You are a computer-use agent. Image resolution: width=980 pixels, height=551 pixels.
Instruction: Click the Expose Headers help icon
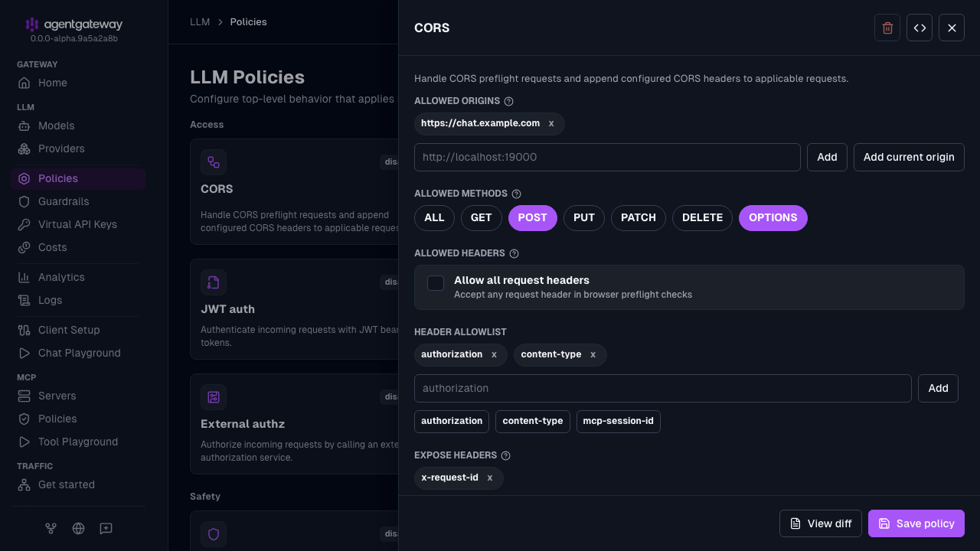(505, 455)
